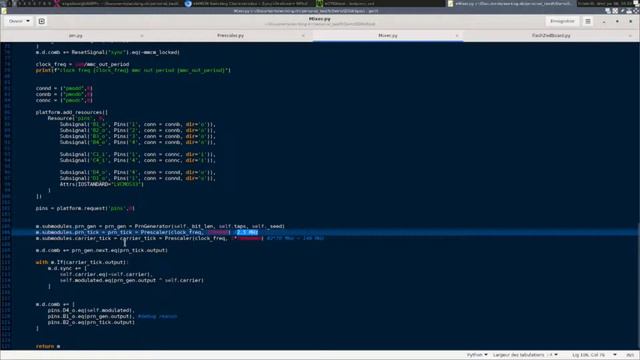Click the blue browser icon in the taskbar

[x=188, y=4]
